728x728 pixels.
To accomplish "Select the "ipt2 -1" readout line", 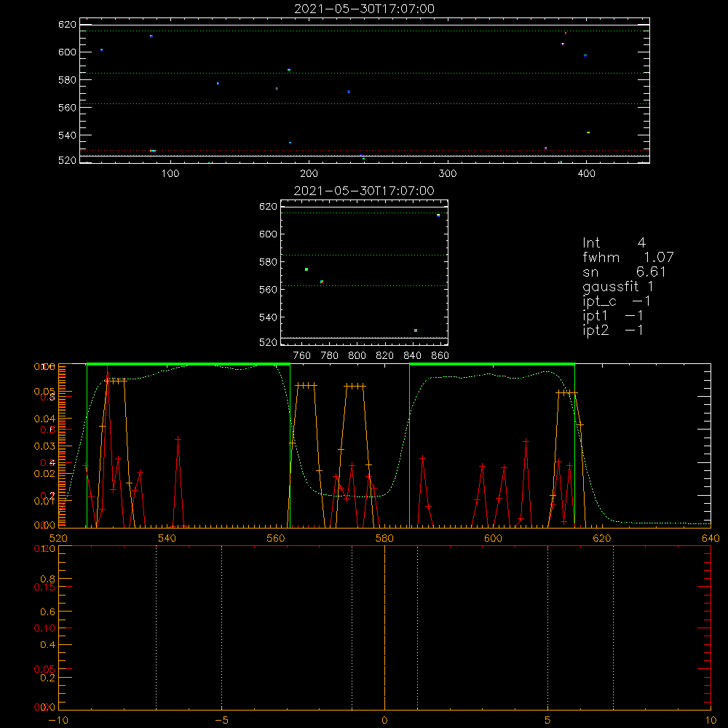I will 613,330.
